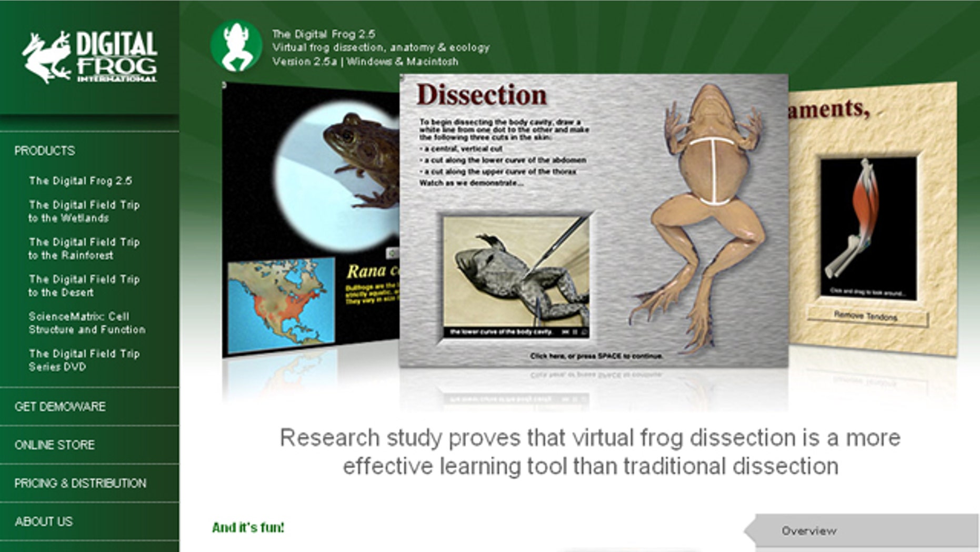Open Digital Field Trip to the Wetlands

(x=84, y=211)
